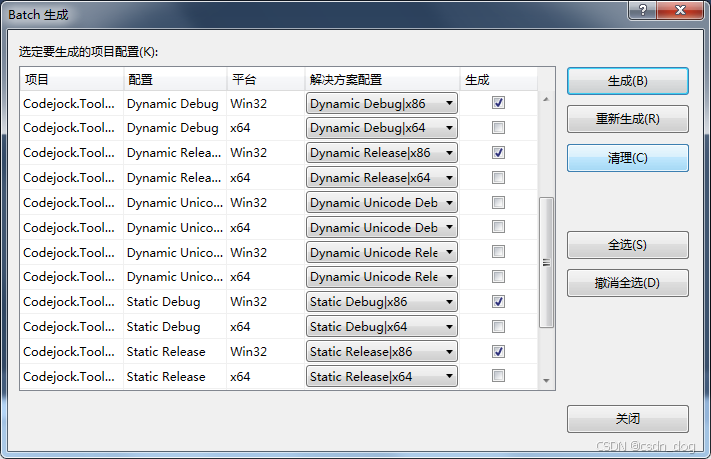The width and height of the screenshot is (711, 459).
Task: Check build box for Dynamic Unicode Deb Win32 row
Action: (498, 203)
